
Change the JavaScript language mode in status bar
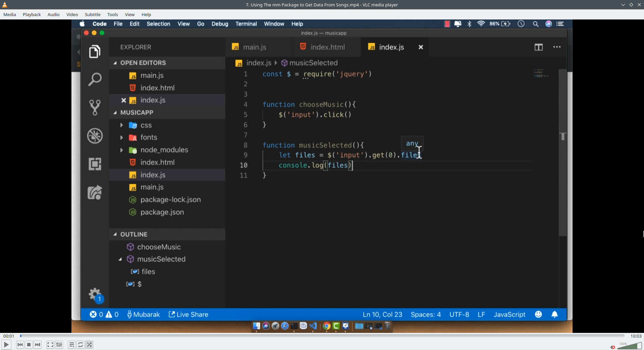click(509, 314)
